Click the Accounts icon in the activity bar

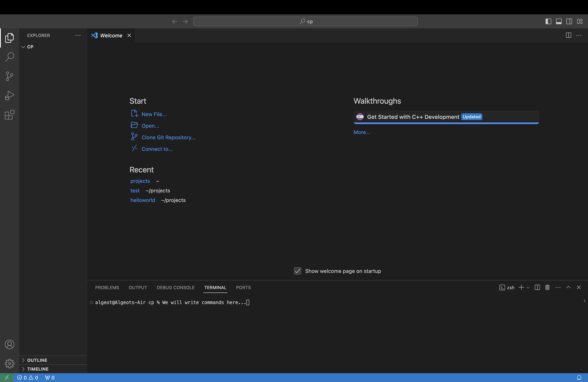point(9,344)
